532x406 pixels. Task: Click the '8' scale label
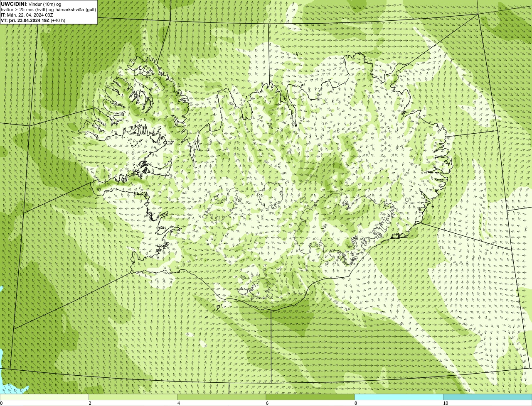(x=356, y=403)
